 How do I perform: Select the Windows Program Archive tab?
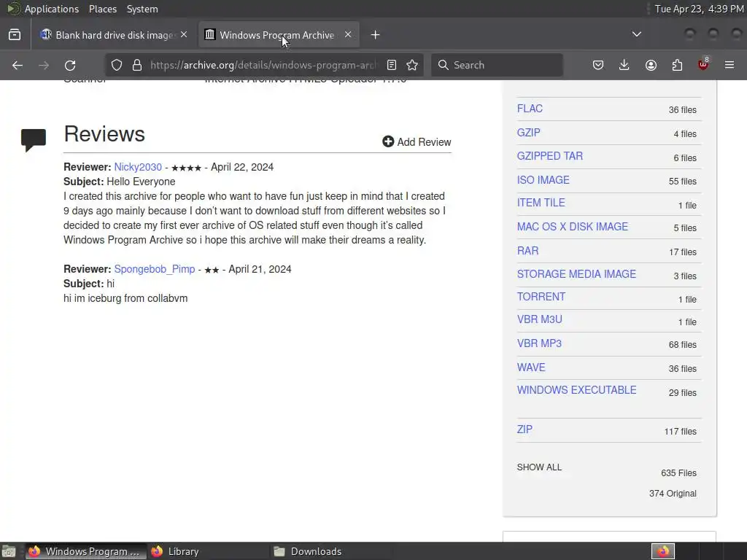tap(279, 35)
